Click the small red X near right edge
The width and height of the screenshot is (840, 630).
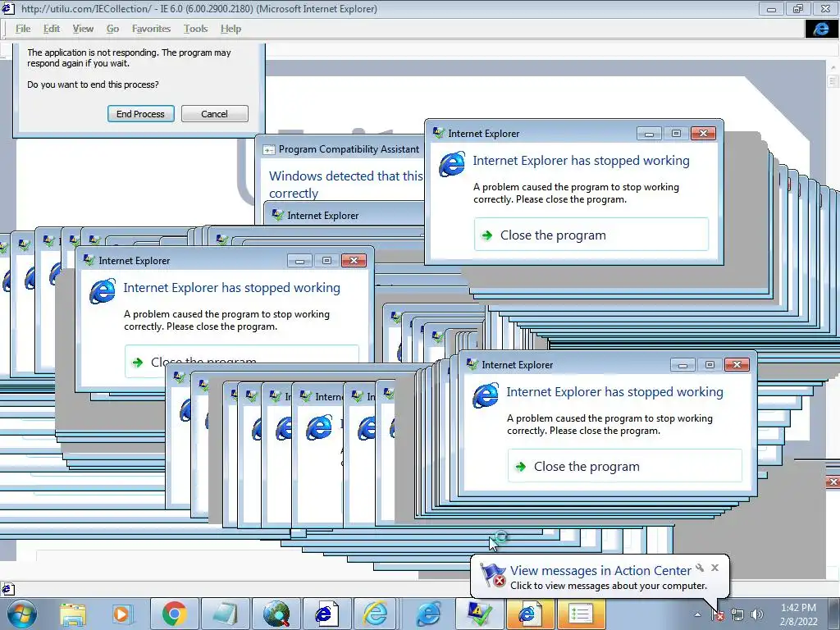833,482
